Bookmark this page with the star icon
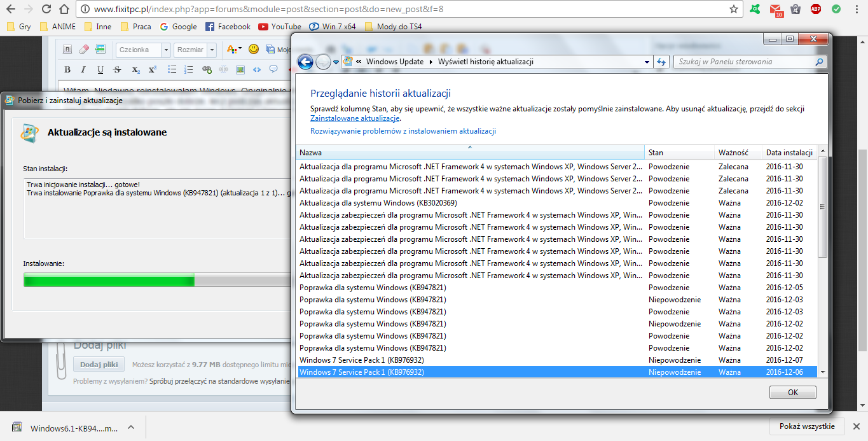Image resolution: width=868 pixels, height=441 pixels. click(x=734, y=10)
